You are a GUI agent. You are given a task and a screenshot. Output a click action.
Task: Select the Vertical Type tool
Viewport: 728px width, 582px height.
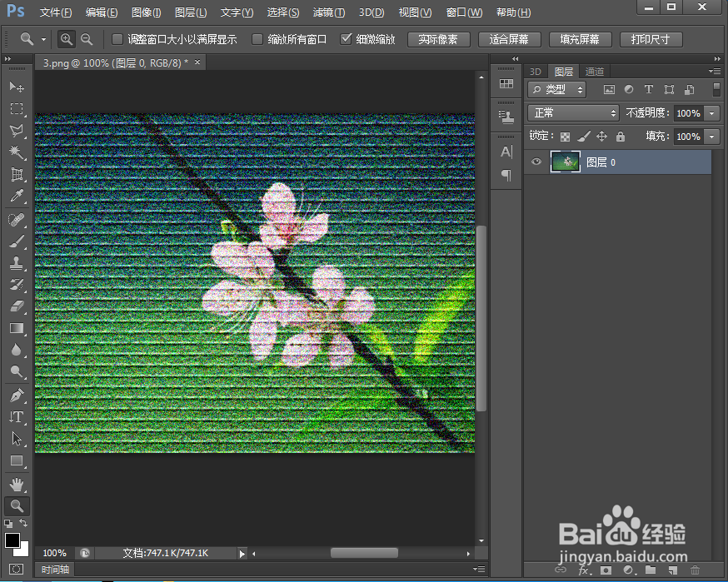(17, 417)
